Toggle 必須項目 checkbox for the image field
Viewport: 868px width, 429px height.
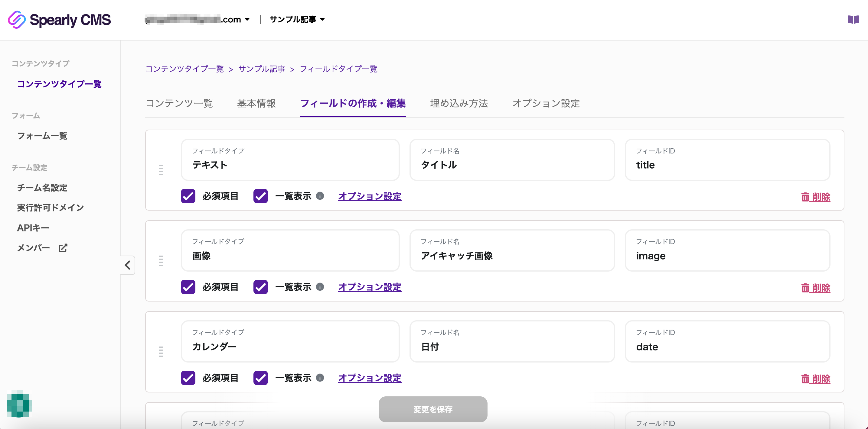coord(188,287)
